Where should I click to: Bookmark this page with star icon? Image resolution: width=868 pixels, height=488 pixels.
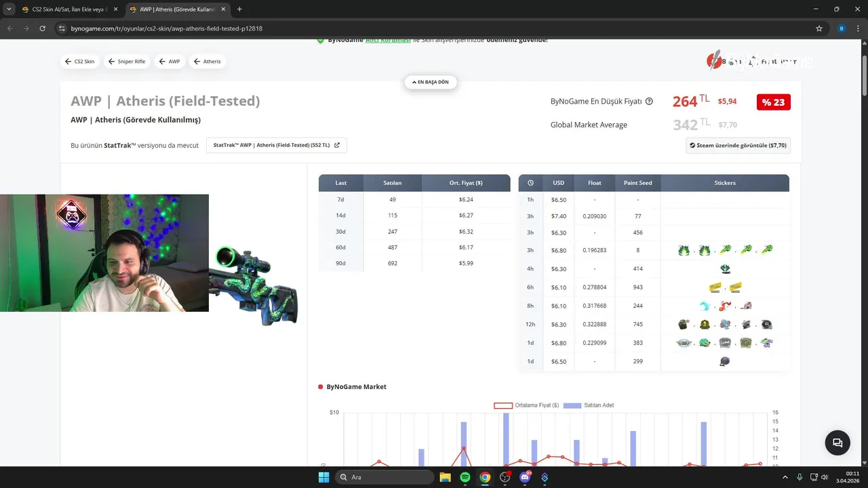(x=819, y=28)
